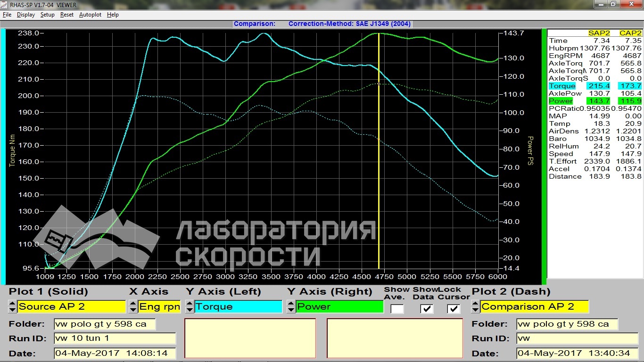Click the X Axis spinner arrows

click(133, 307)
